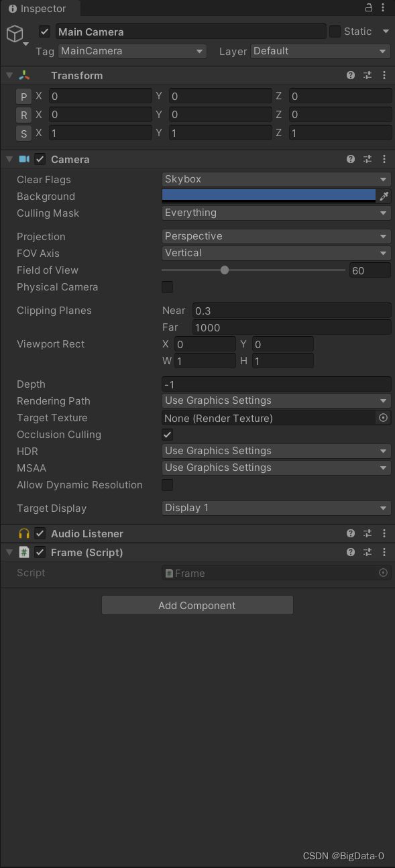The height and width of the screenshot is (868, 395).
Task: Open Frame (Script) three-dot menu
Action: tap(384, 552)
